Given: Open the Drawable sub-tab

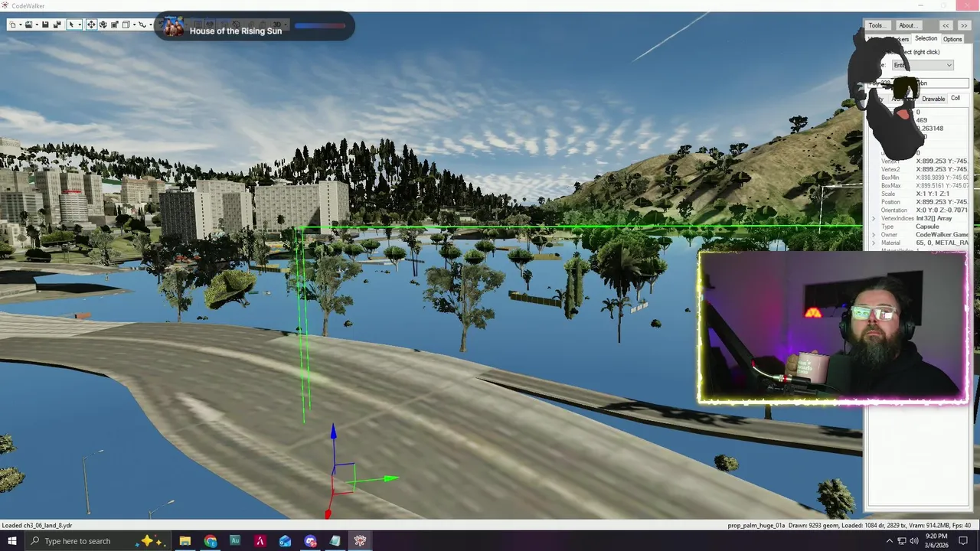Looking at the screenshot, I should pos(933,99).
